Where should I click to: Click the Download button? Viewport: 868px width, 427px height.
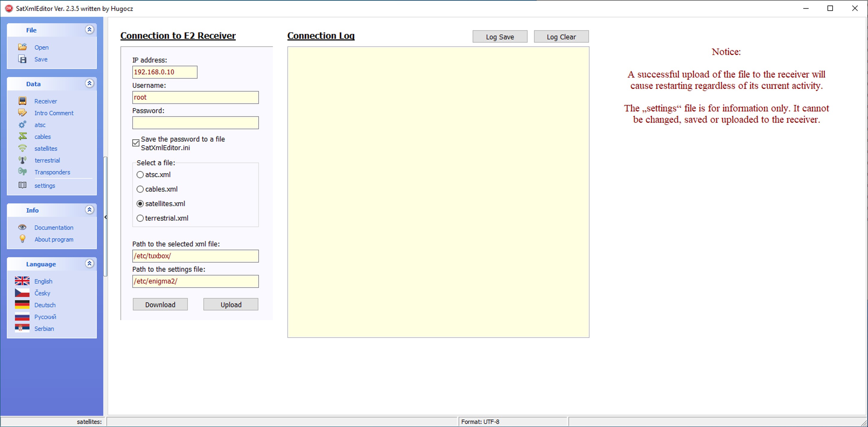pyautogui.click(x=160, y=304)
